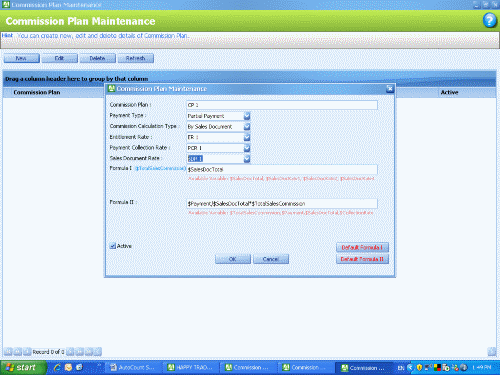Launch Internet Explorer from quick launch

pyautogui.click(x=57, y=367)
